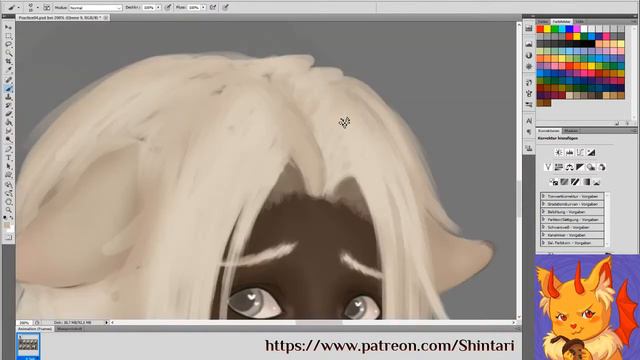Click the zoom percentage field in status bar
The image size is (640, 360).
pyautogui.click(x=24, y=322)
